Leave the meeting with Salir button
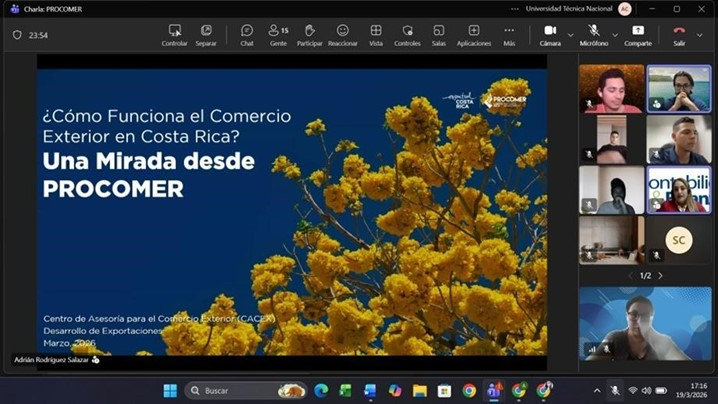The height and width of the screenshot is (404, 718). tap(679, 34)
